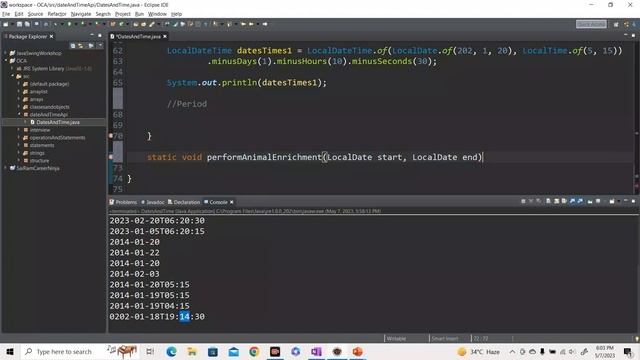Click the Quick Access search field
This screenshot has width=640, height=360.
(x=591, y=24)
